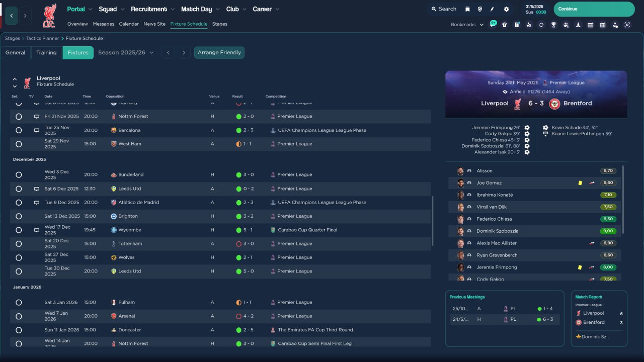Click the Continue button
Image resolution: width=644 pixels, height=362 pixels.
tap(594, 9)
